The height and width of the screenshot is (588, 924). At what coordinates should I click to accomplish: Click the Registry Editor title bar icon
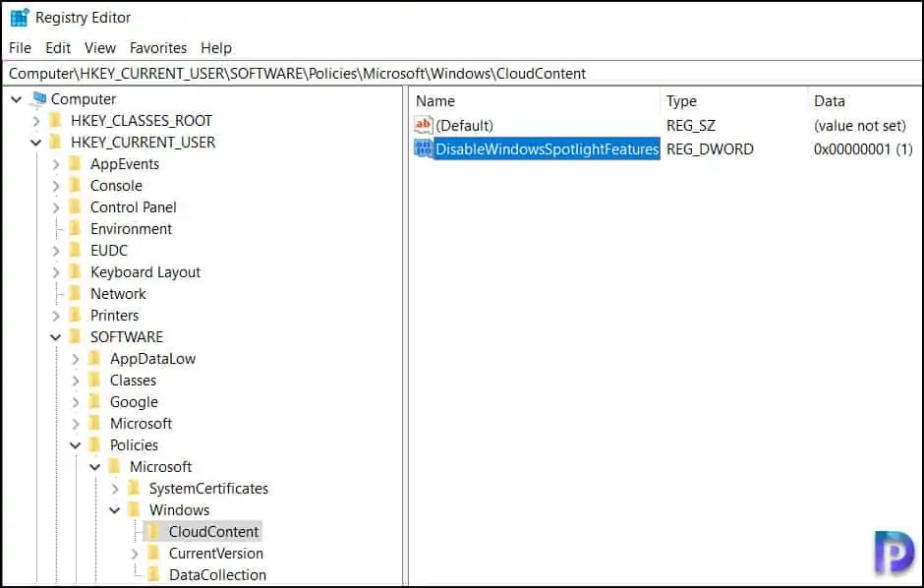(20, 17)
